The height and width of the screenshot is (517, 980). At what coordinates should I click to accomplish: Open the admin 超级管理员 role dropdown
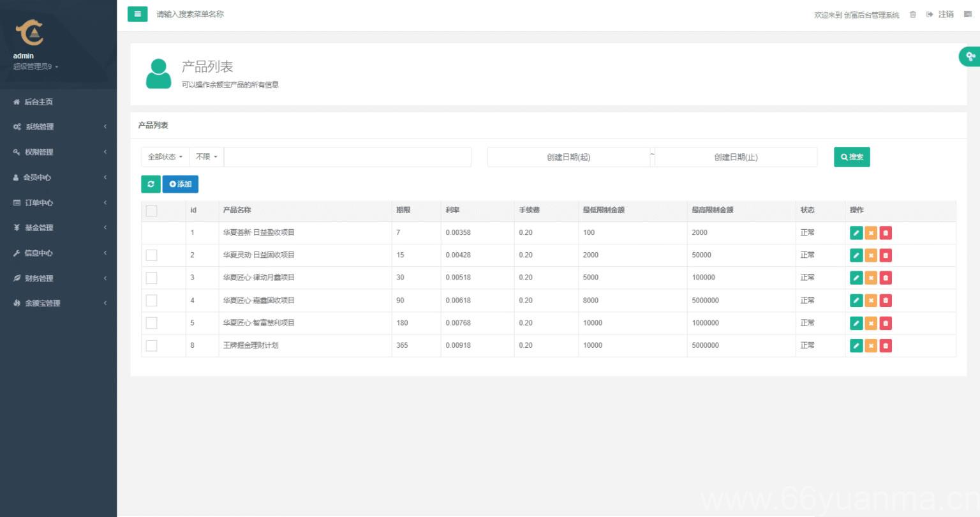35,66
